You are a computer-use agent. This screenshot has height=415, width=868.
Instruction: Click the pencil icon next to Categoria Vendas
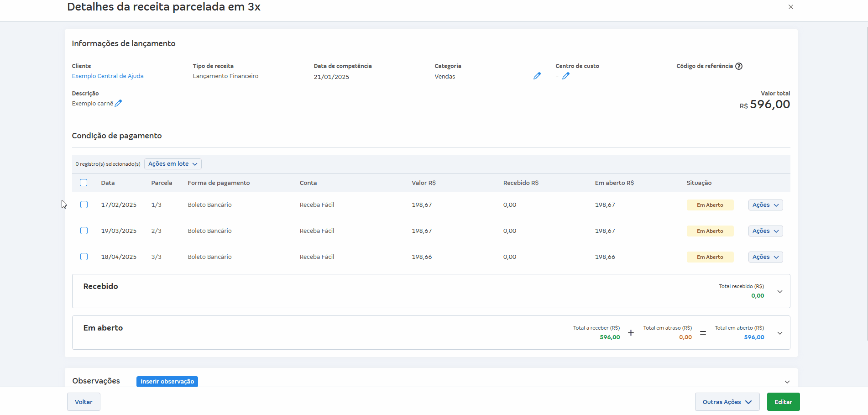537,76
